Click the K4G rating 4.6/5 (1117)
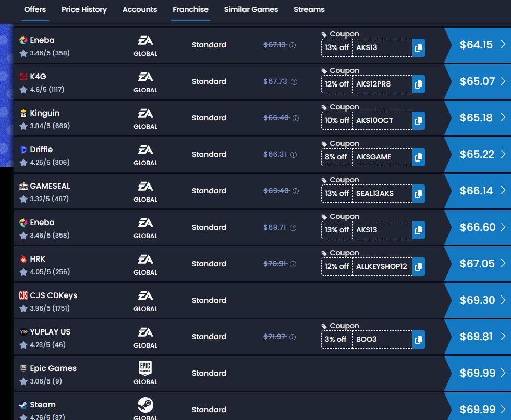Screen dimensions: 511x420 47,90
